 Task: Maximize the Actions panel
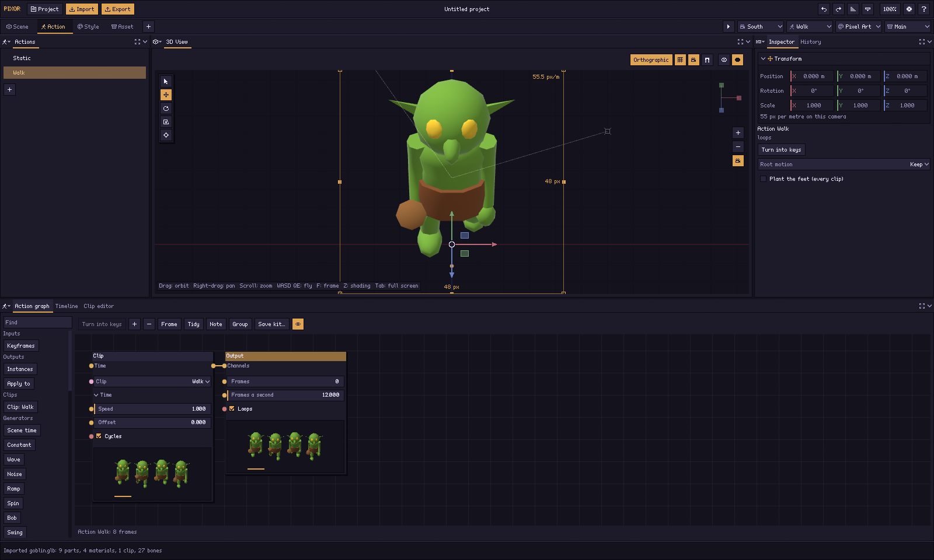(137, 42)
